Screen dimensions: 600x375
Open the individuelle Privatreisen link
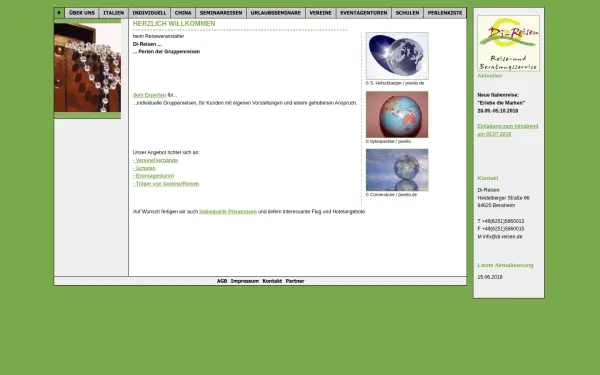click(x=228, y=212)
